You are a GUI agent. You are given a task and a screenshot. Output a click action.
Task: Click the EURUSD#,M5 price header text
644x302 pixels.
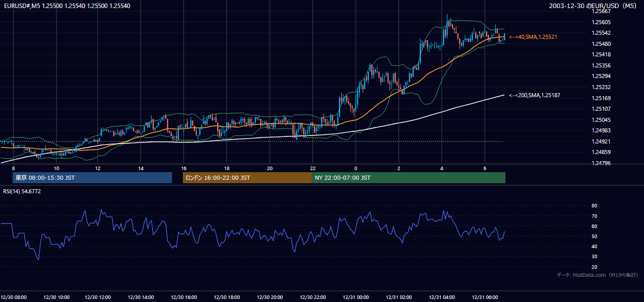pyautogui.click(x=66, y=6)
